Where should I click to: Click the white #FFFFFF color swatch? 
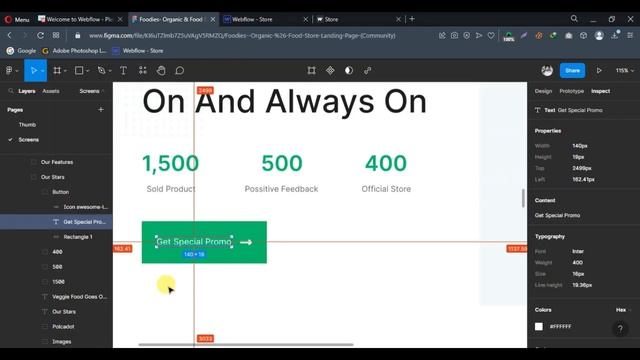coord(539,327)
